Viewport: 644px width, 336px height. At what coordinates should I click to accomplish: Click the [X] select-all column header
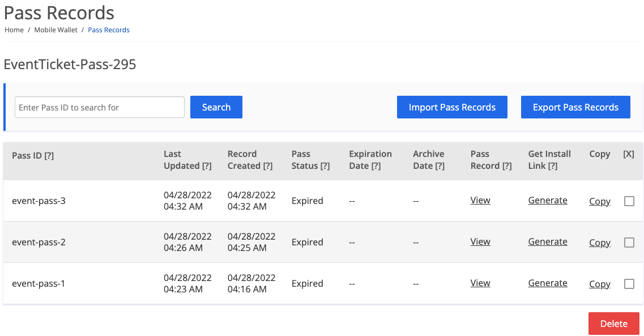[628, 154]
